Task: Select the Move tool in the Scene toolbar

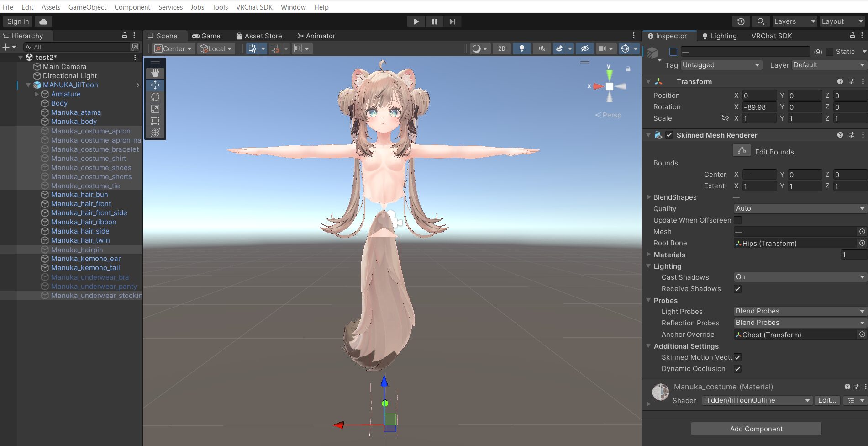Action: pyautogui.click(x=155, y=85)
